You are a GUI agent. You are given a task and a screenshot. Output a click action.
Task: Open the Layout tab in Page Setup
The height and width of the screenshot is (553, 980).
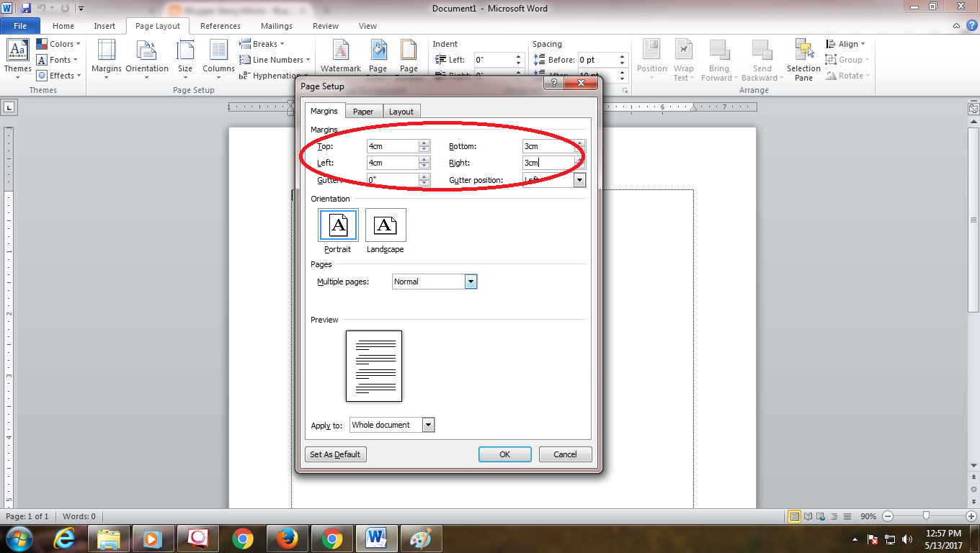tap(401, 112)
